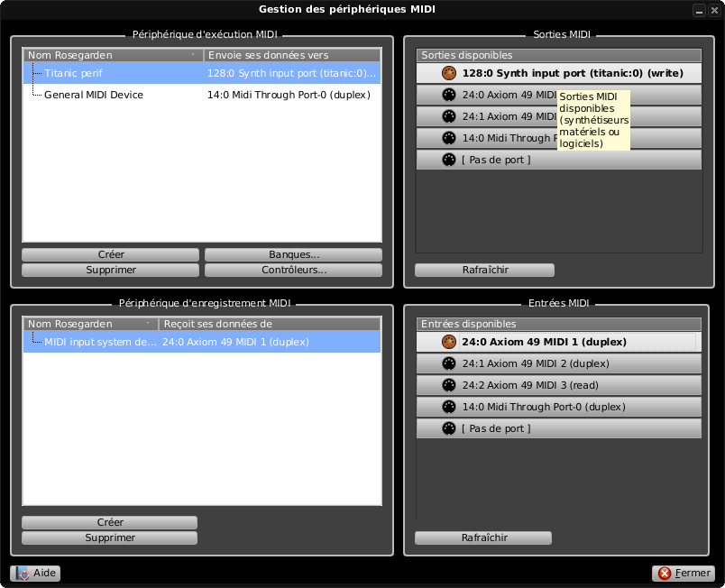Open Banques... dialog
This screenshot has height=588, width=725.
294,254
